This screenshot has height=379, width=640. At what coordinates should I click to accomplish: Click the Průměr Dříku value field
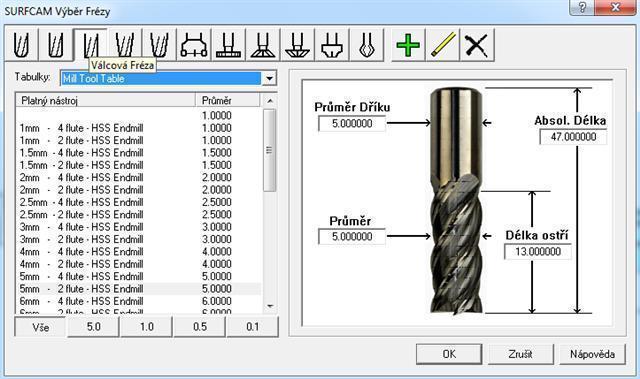pos(352,123)
